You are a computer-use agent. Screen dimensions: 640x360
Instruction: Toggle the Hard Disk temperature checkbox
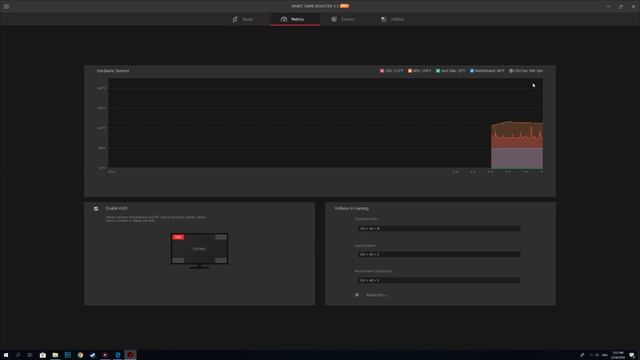click(x=438, y=71)
